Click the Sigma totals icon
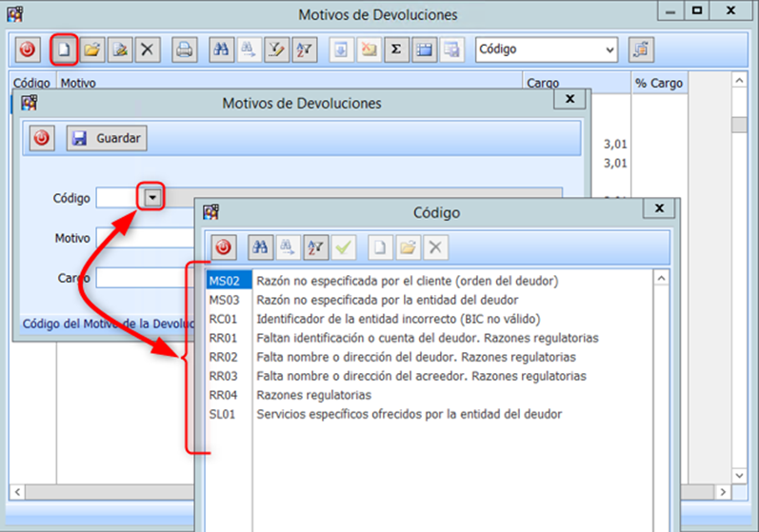 tap(395, 49)
